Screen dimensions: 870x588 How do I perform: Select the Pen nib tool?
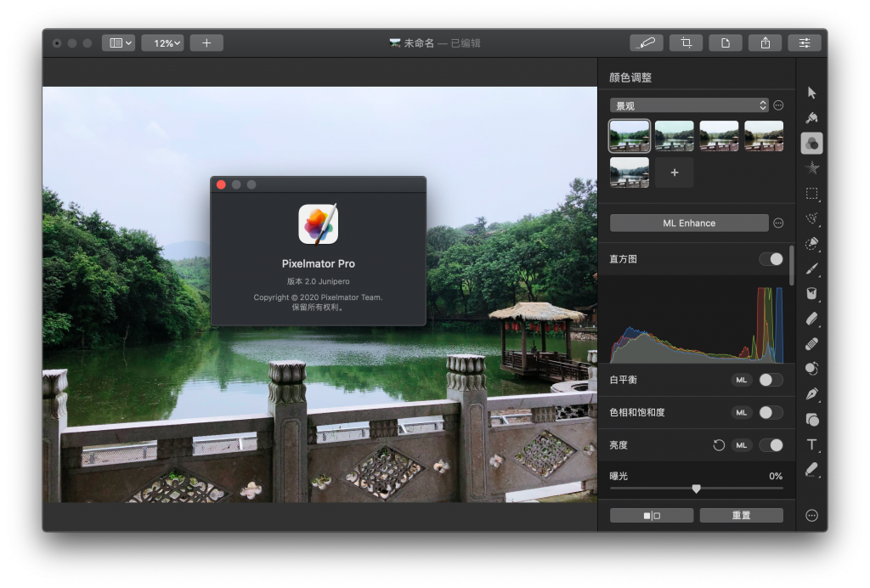pos(811,394)
